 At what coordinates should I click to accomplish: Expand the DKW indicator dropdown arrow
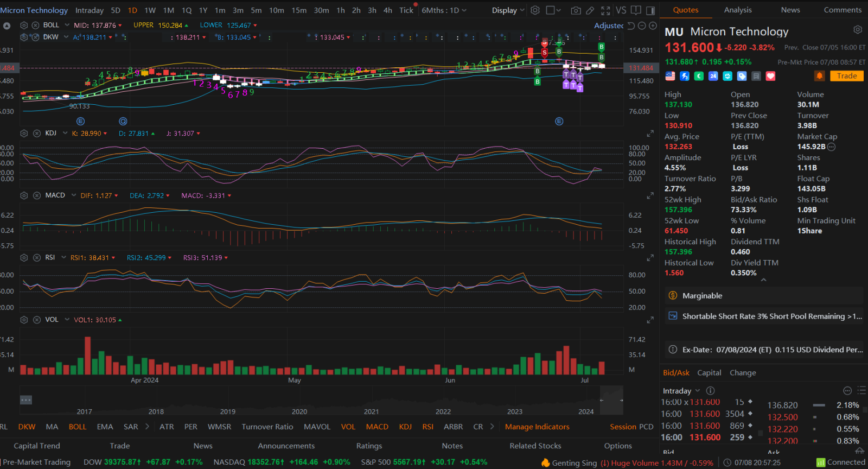pos(66,37)
